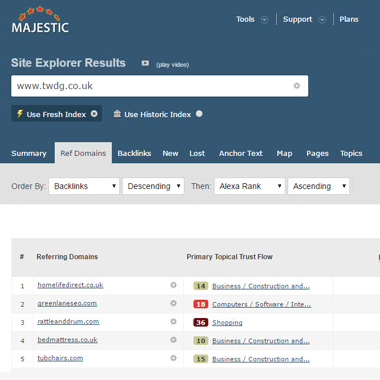Open homelifedirect.co.uk domain link
Screen dimensions: 380x380
point(70,285)
